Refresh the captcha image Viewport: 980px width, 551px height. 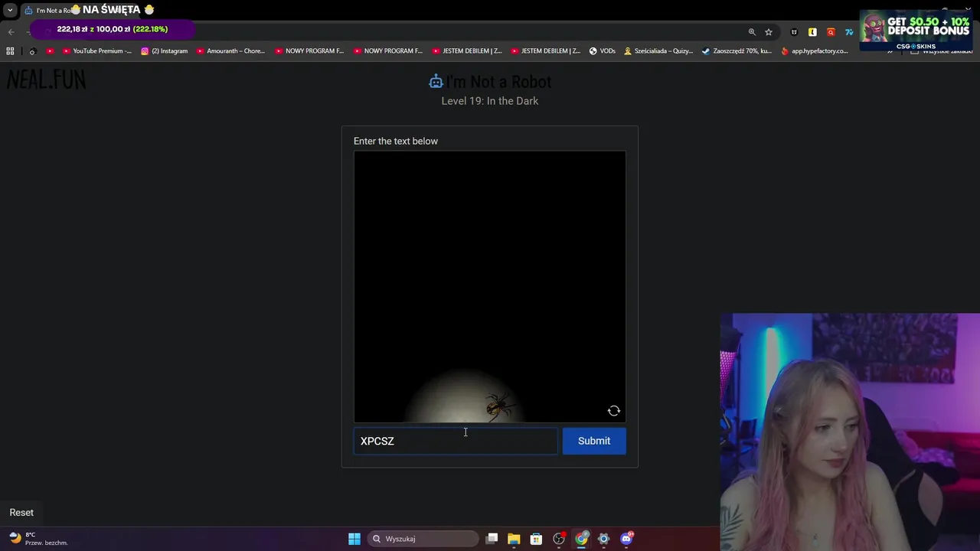pos(614,411)
